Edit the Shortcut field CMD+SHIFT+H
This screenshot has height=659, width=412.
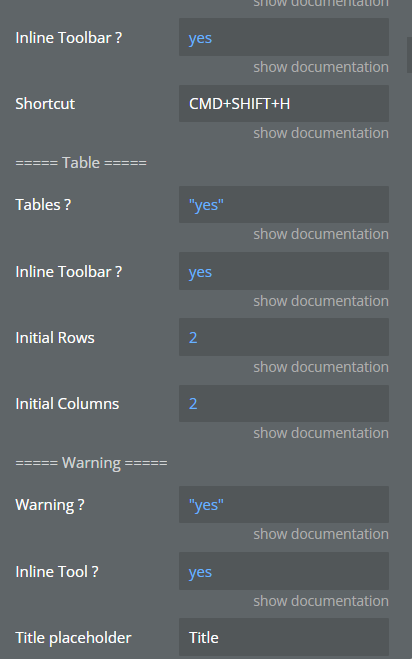click(x=284, y=104)
